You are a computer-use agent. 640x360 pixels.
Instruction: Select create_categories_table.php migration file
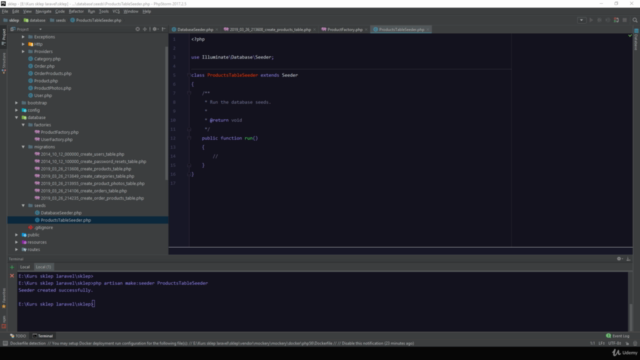(84, 176)
